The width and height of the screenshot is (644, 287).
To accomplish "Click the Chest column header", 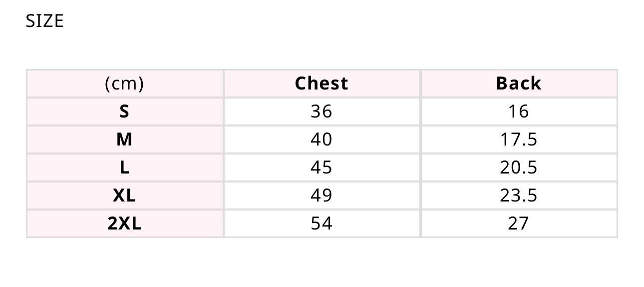I will pyautogui.click(x=322, y=83).
